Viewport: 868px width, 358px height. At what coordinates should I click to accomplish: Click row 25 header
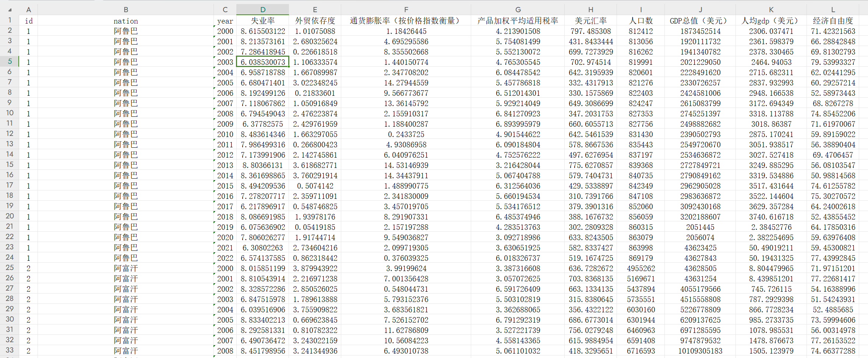point(10,268)
